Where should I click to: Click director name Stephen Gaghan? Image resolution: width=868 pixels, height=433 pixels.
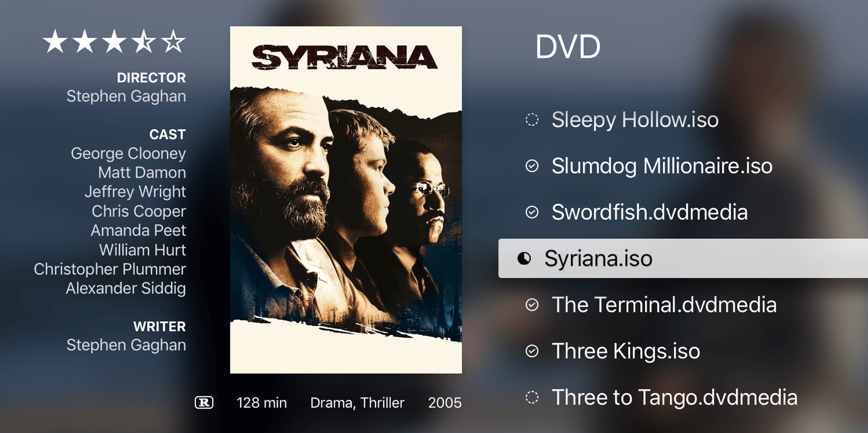click(126, 97)
